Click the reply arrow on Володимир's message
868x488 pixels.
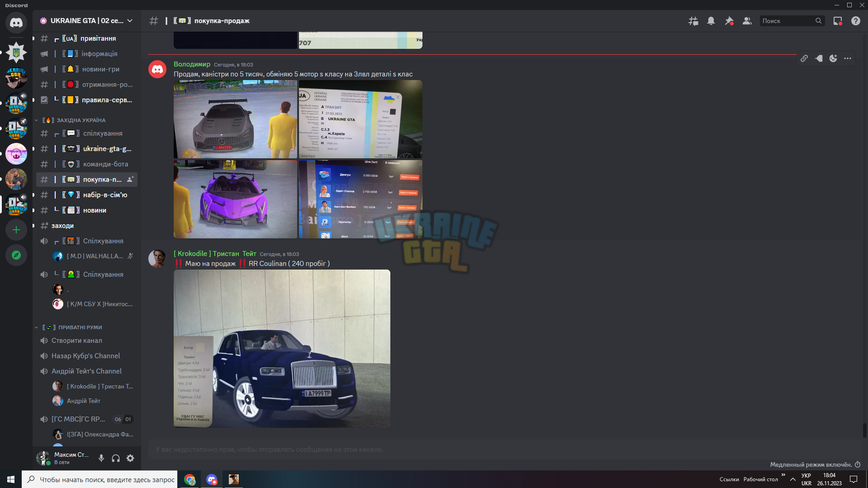point(819,58)
